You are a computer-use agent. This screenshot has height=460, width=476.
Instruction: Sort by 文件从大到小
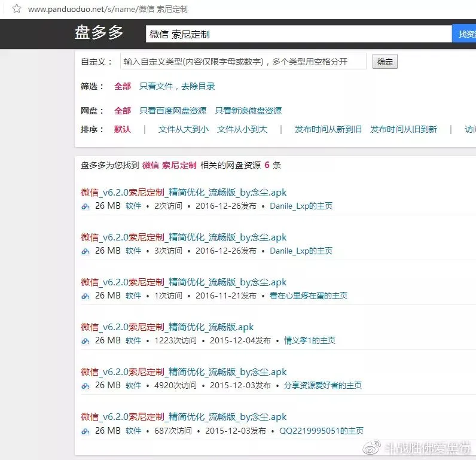pos(184,129)
